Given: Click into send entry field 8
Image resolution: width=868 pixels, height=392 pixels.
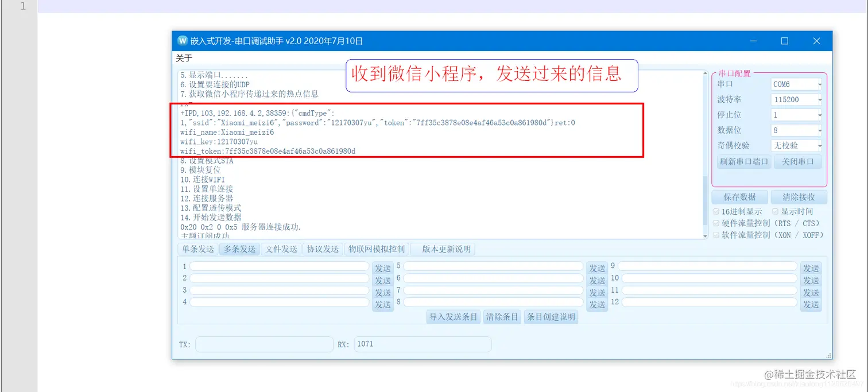Looking at the screenshot, I should [493, 302].
